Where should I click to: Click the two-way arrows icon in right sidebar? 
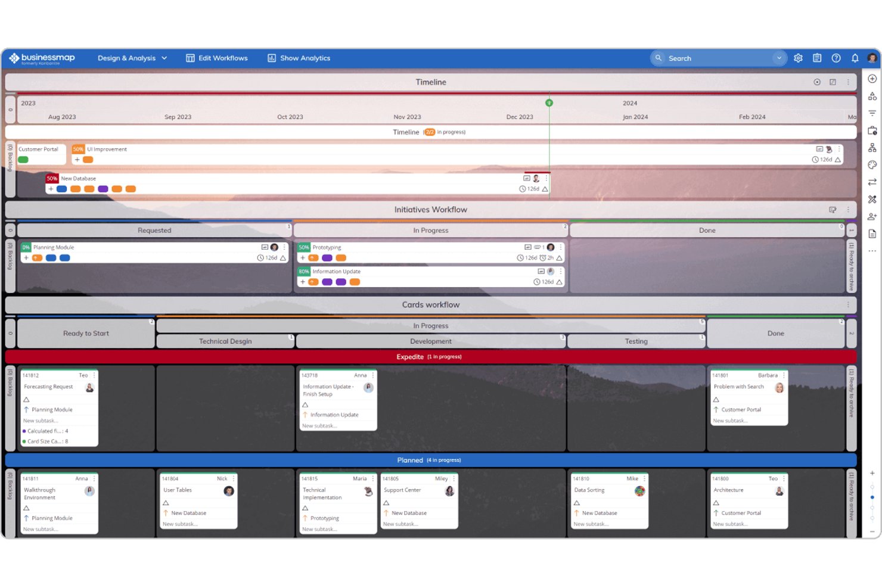click(872, 182)
